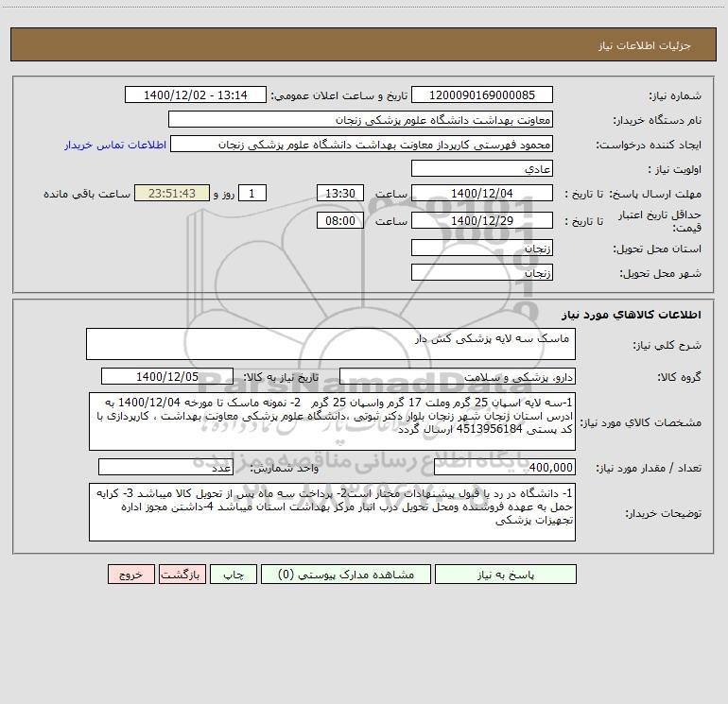
Task: Click the delivery province field زنجان
Action: click(x=482, y=249)
